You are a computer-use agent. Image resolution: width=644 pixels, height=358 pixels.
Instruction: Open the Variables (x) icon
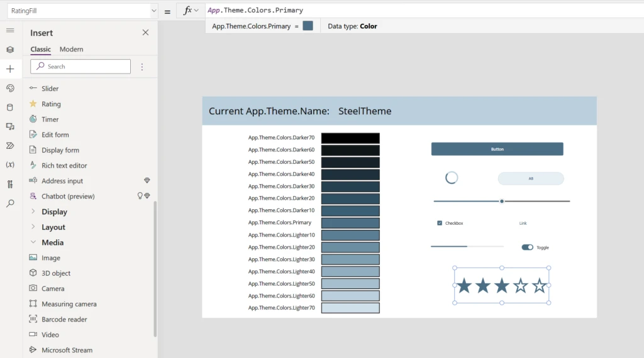(x=10, y=165)
